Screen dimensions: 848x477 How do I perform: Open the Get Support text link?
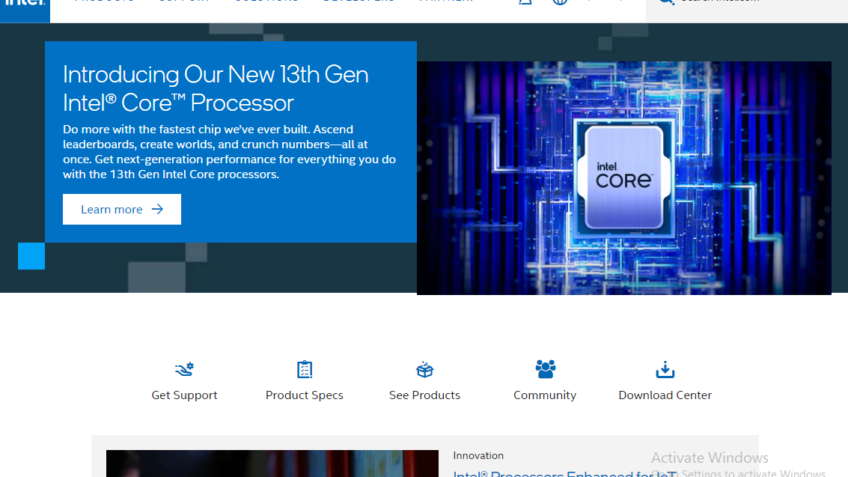tap(184, 395)
